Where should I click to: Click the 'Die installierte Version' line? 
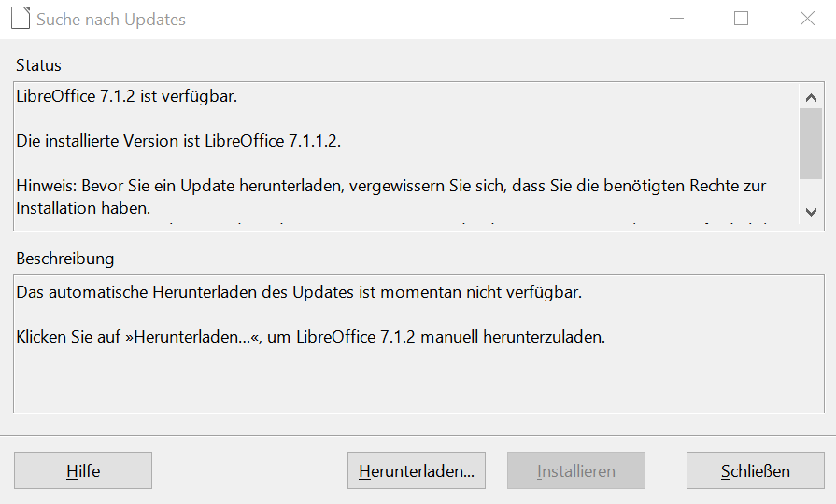(178, 141)
